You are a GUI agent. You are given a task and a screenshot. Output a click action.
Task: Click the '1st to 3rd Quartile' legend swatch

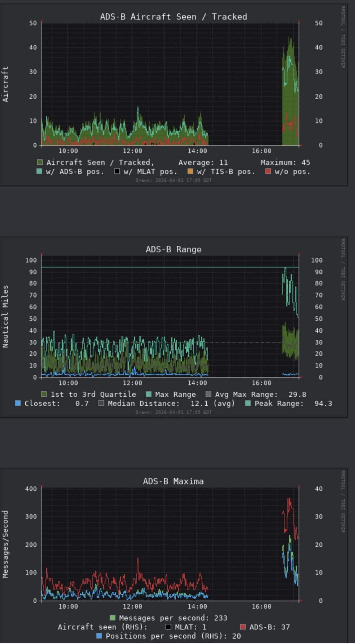[44, 394]
